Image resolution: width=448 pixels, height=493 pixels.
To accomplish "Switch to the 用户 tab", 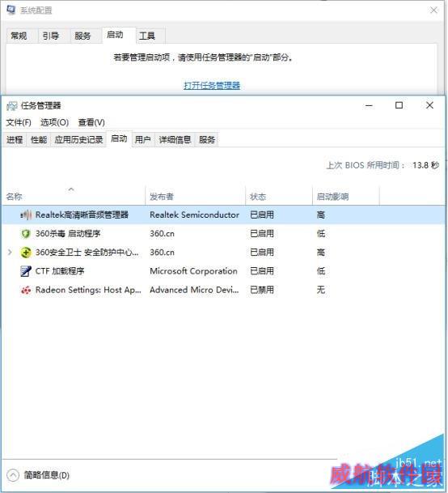I will tap(142, 139).
